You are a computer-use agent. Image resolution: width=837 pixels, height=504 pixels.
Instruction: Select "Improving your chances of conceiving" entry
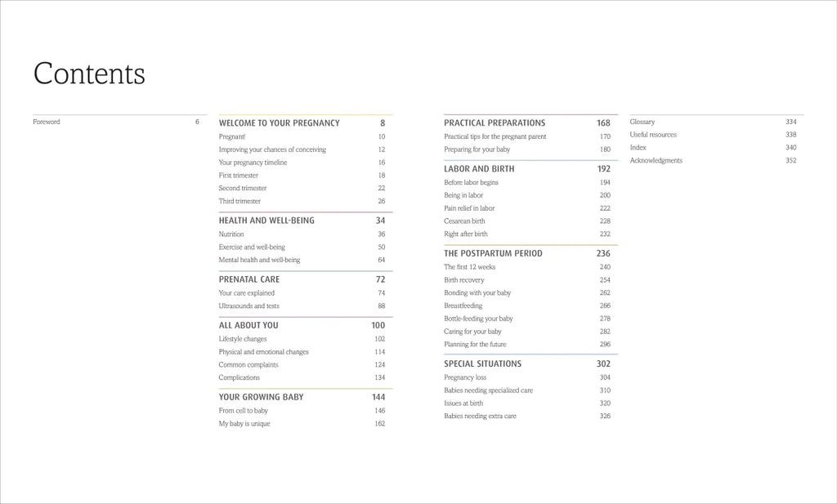coord(272,149)
